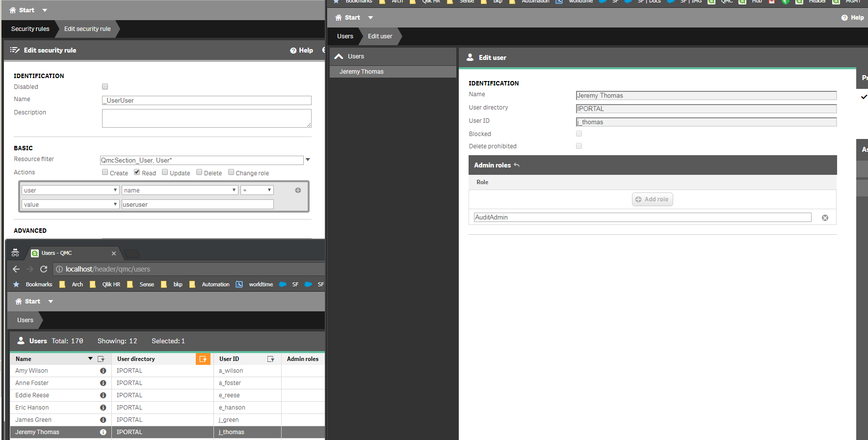Screen dimensions: 868x440
Task: Click info icon for James Green
Action: click(103, 420)
